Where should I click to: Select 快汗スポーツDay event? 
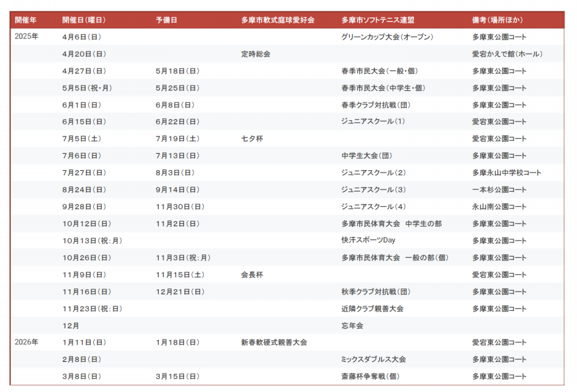[x=368, y=240]
